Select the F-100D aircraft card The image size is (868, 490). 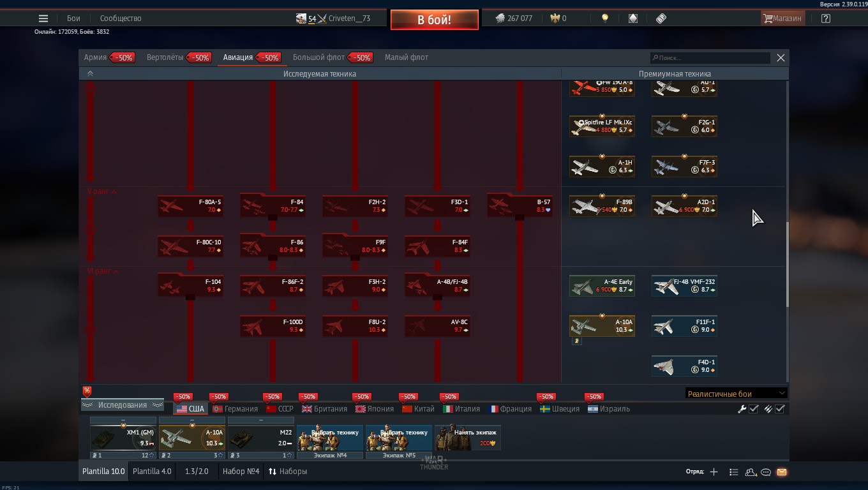[x=273, y=326]
